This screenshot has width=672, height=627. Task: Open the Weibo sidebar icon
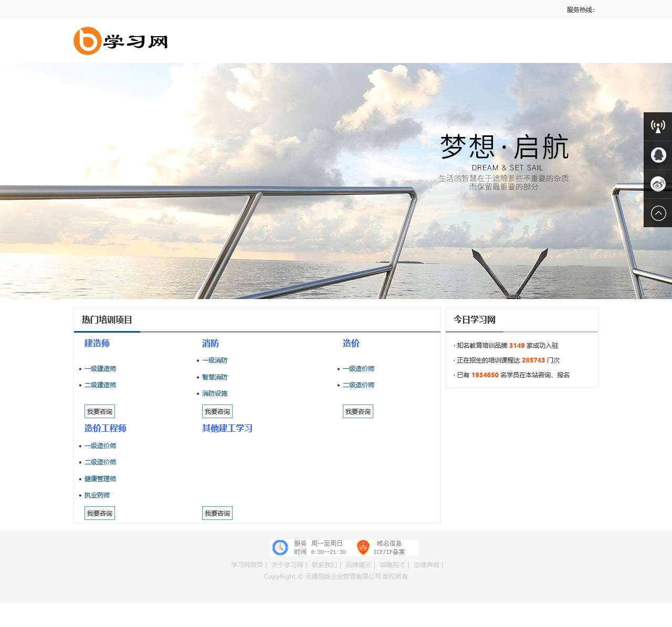(658, 184)
